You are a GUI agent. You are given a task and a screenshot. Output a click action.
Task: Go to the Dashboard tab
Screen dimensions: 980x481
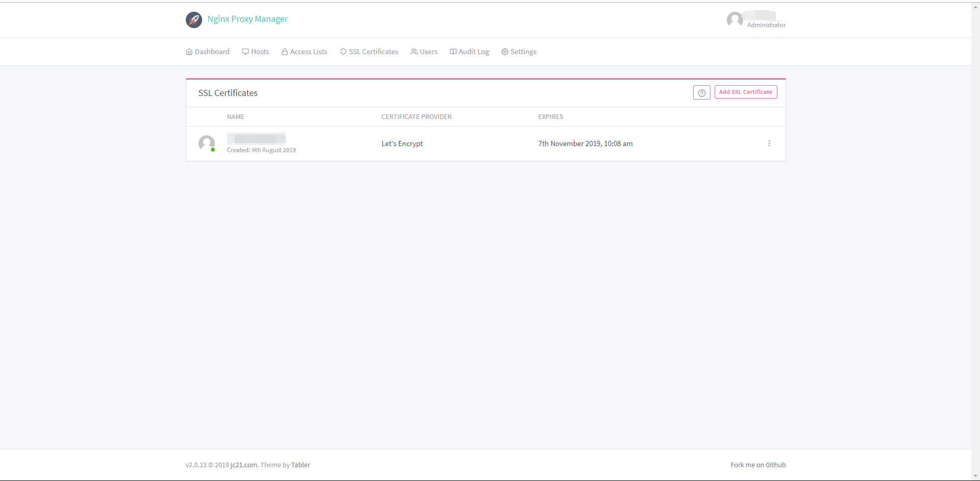pos(208,52)
